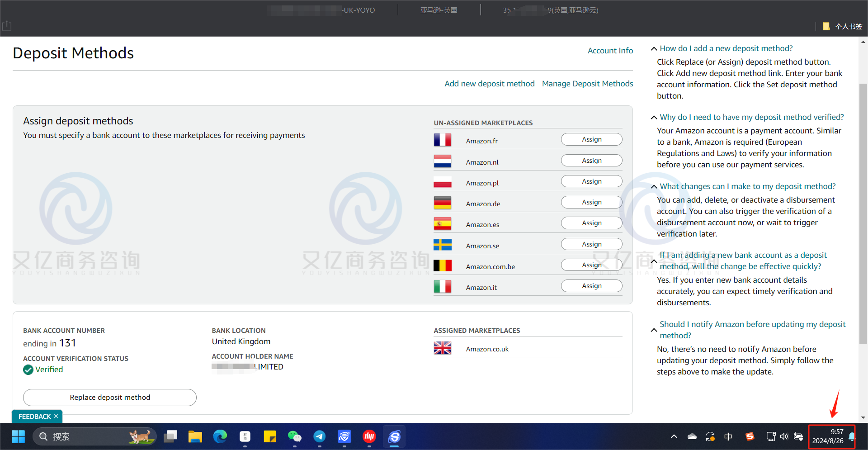Click the share icon in top-left toolbar

pyautogui.click(x=7, y=26)
